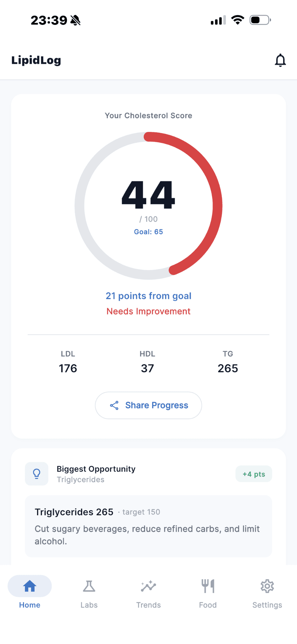Screen dimensions: 297x644
Task: Tap the LipidLog app title
Action: coord(36,60)
